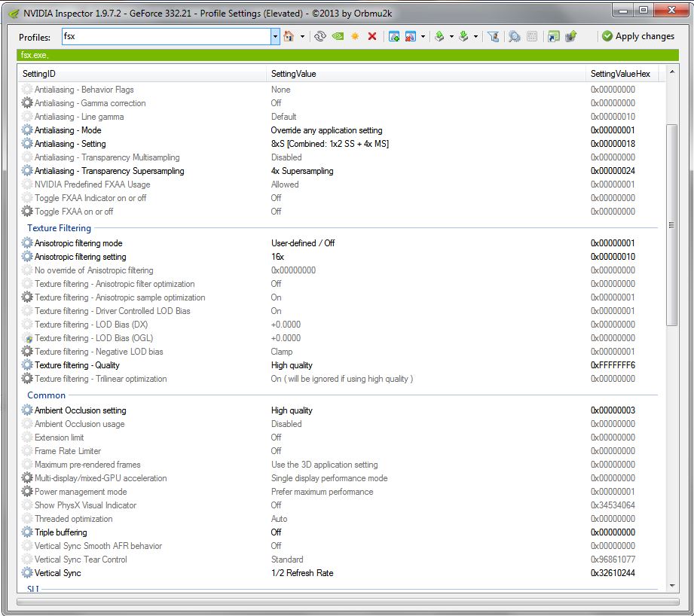Select 'Texture filtering - Trilinear optimization' row
The width and height of the screenshot is (694, 616).
(338, 379)
